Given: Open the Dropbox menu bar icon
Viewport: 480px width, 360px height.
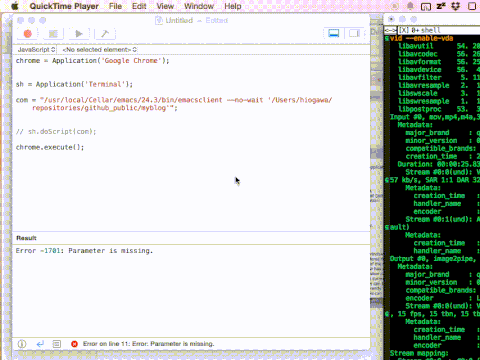Looking at the screenshot, I should 456,6.
